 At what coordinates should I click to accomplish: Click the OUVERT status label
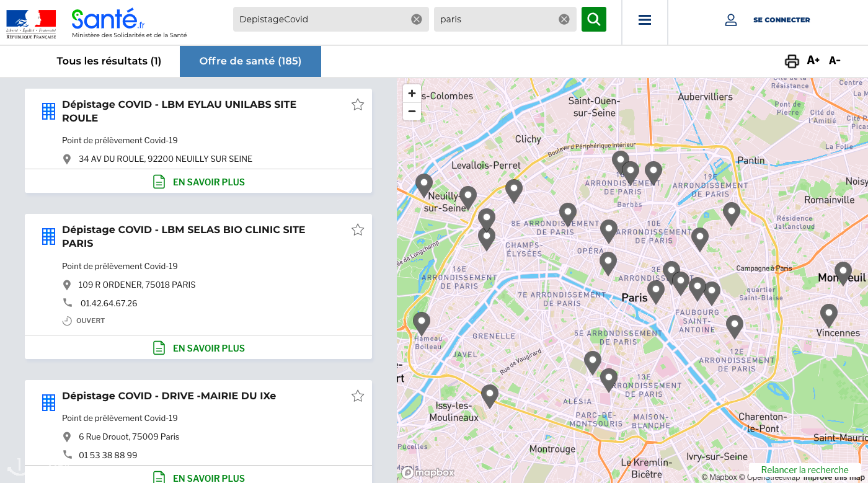coord(91,321)
